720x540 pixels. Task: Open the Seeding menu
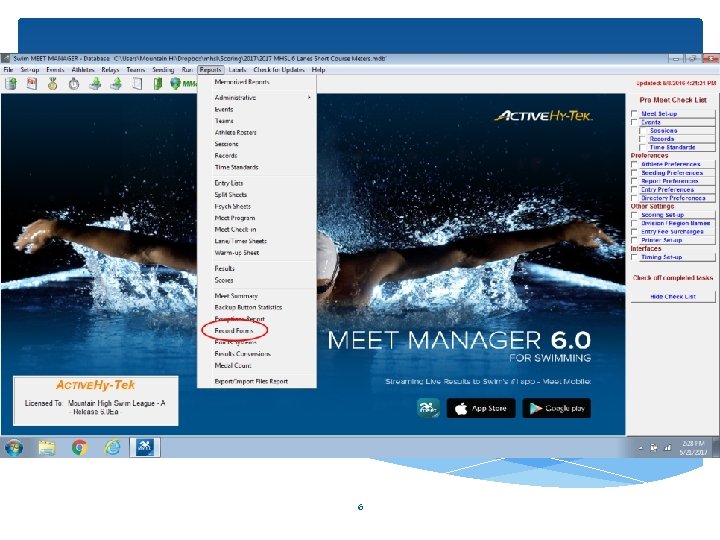point(163,70)
